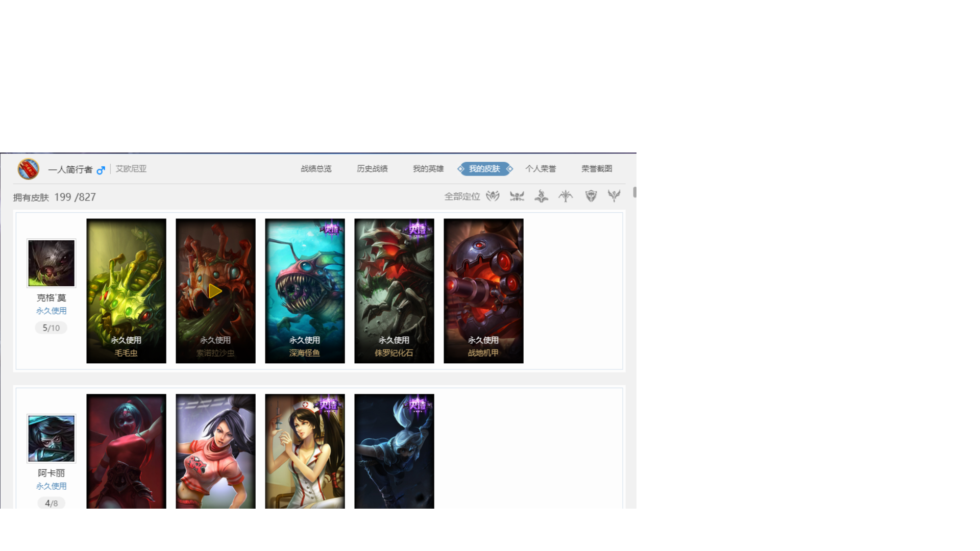Open the 荣誉截图 tab
This screenshot has width=980, height=551.
(597, 169)
